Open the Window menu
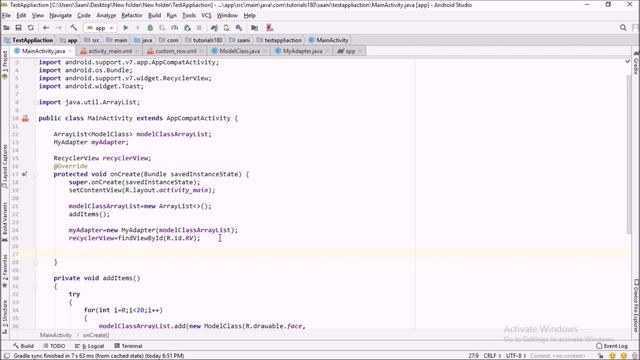Image resolution: width=640 pixels, height=360 pixels. 227,15
